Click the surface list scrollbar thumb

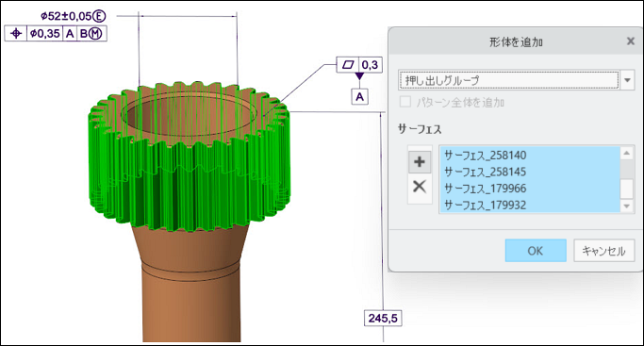click(x=627, y=189)
